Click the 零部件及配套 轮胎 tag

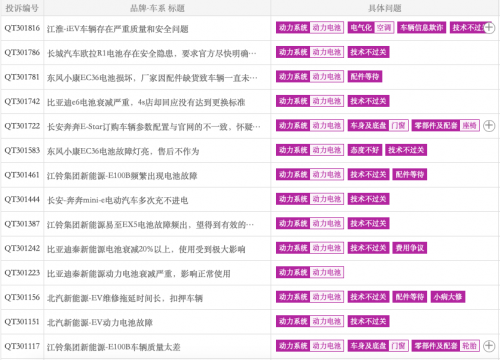tap(446, 346)
